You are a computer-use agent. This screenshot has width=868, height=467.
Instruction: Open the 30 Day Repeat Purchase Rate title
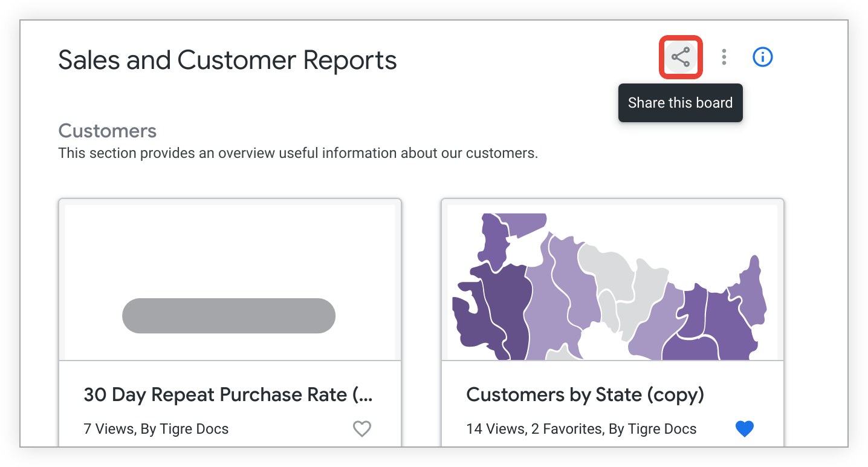coord(228,395)
